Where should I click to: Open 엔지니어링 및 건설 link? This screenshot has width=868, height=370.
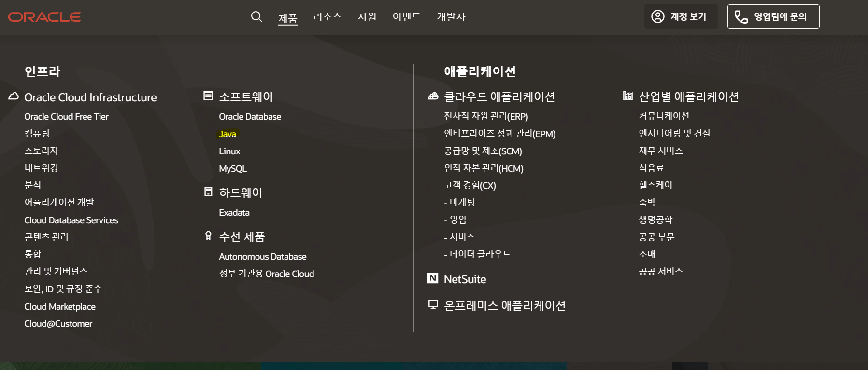coord(674,134)
